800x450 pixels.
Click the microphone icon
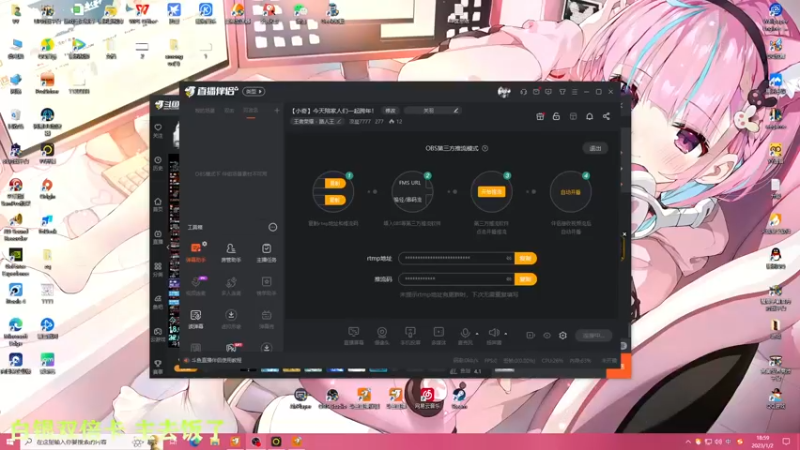coord(465,333)
